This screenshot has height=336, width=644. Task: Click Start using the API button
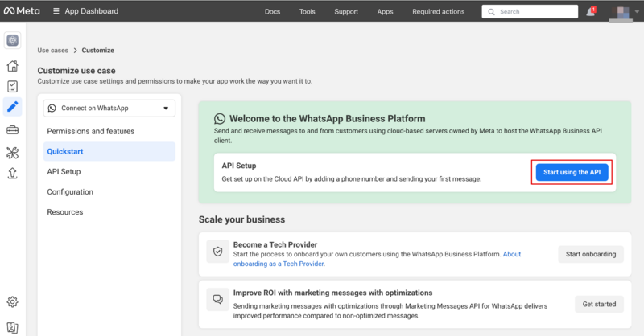point(572,172)
